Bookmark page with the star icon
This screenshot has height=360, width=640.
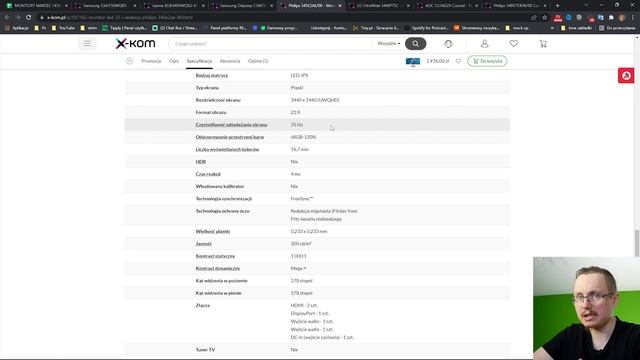point(544,18)
